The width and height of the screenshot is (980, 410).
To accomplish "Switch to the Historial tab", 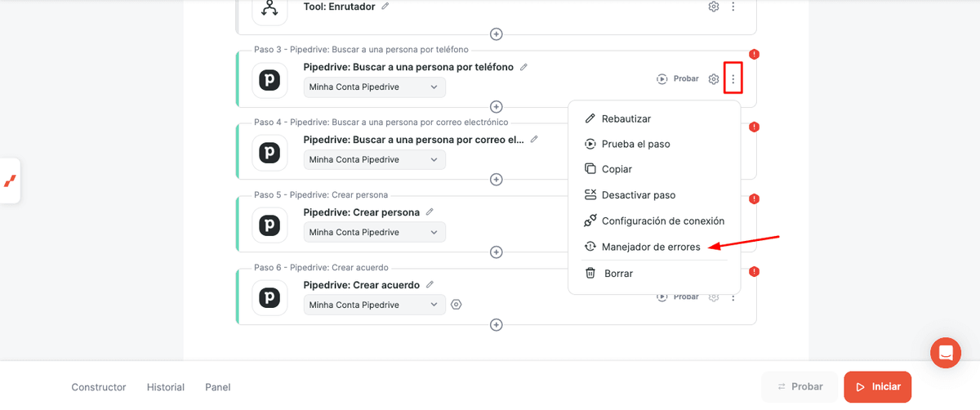I will pyautogui.click(x=166, y=387).
